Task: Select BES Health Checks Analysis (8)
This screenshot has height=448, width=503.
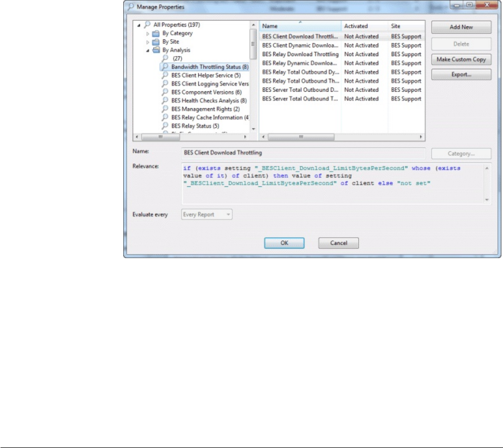Action: [209, 100]
